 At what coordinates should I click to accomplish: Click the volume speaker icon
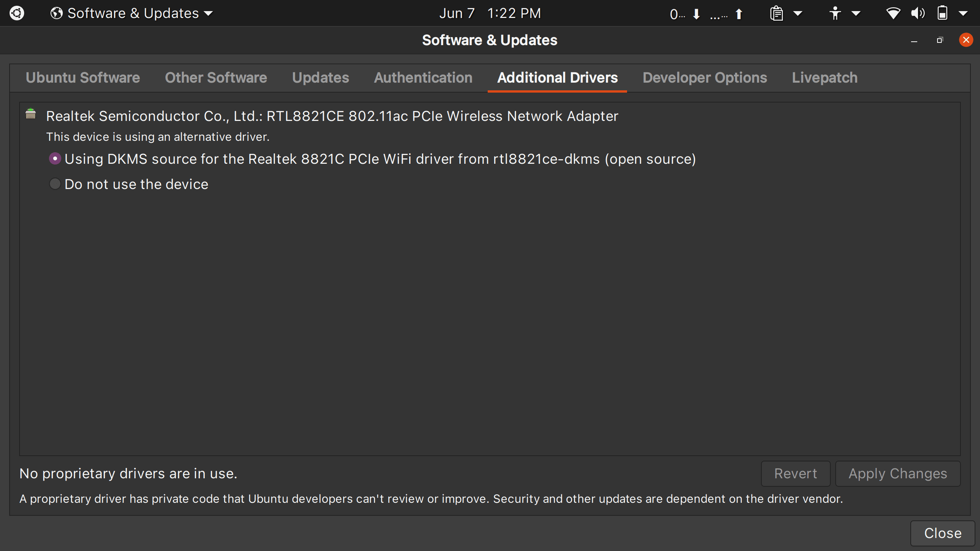[918, 13]
